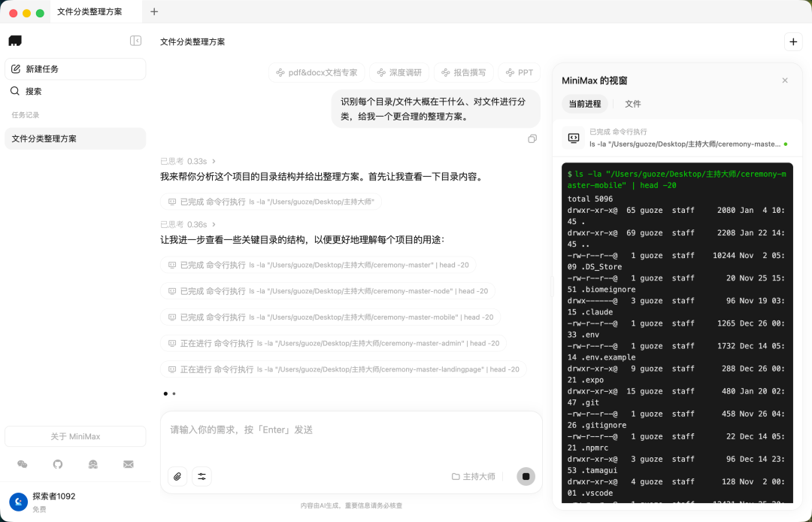
Task: Collapse the sidebar with the panel toggle
Action: point(135,41)
